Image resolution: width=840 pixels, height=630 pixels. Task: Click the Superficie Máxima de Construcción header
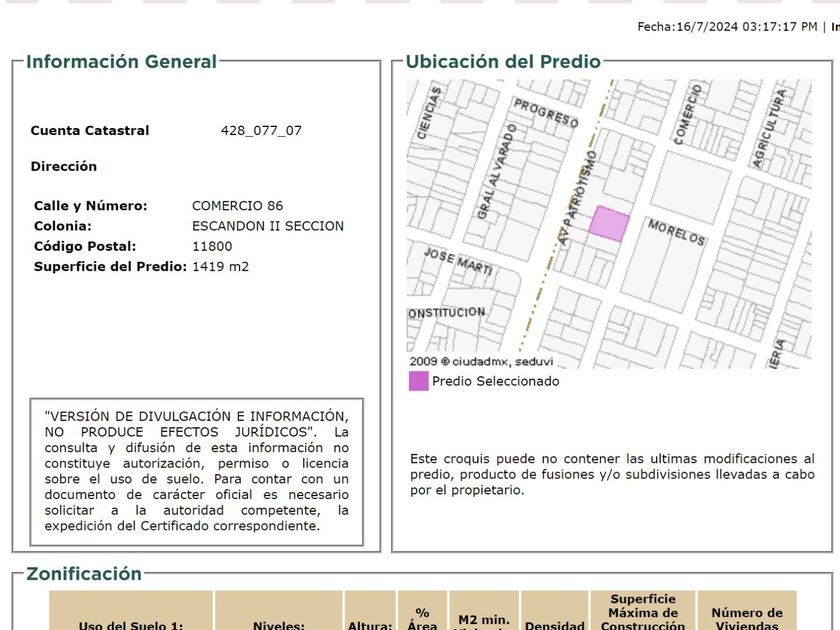pos(643,612)
